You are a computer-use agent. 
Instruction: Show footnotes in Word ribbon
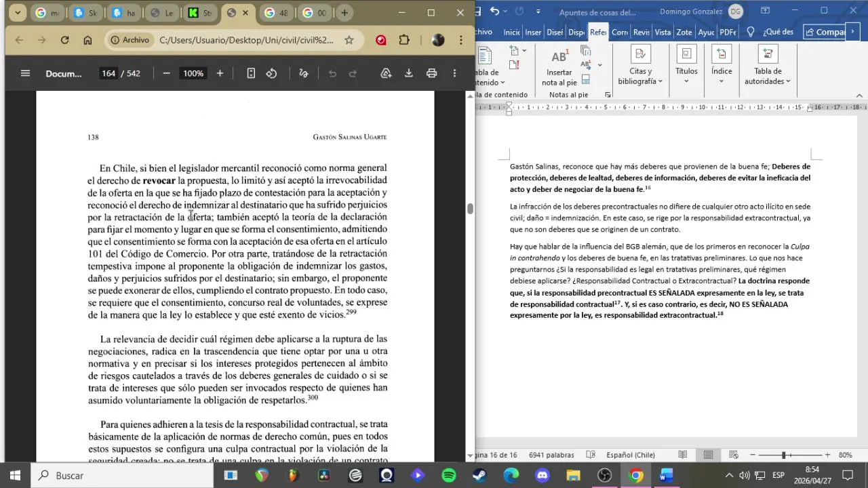coord(585,79)
